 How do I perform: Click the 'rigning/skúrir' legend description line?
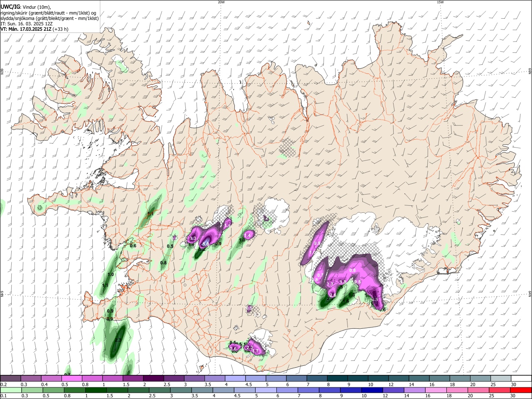point(48,13)
